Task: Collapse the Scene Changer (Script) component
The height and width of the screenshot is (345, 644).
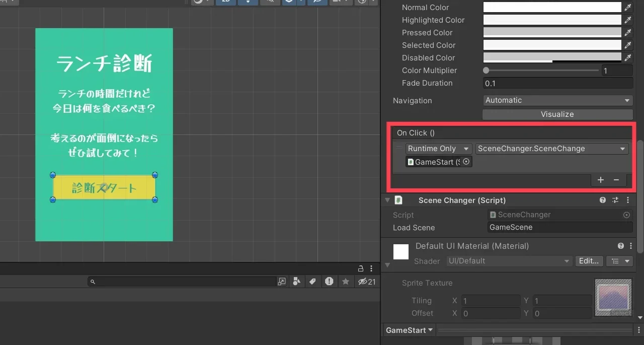Action: tap(387, 200)
